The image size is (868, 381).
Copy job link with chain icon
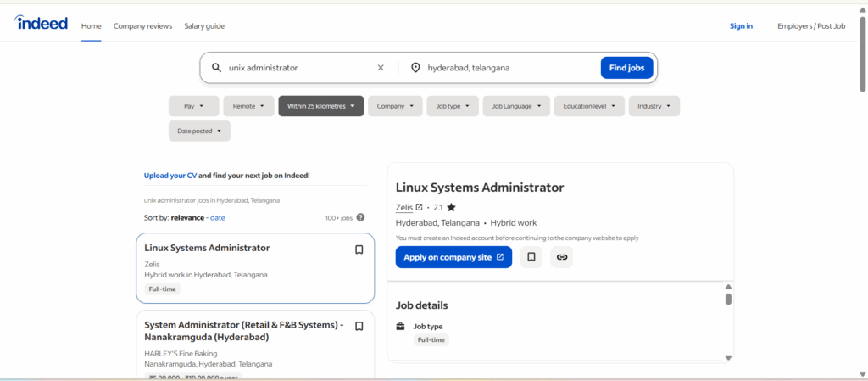point(562,257)
